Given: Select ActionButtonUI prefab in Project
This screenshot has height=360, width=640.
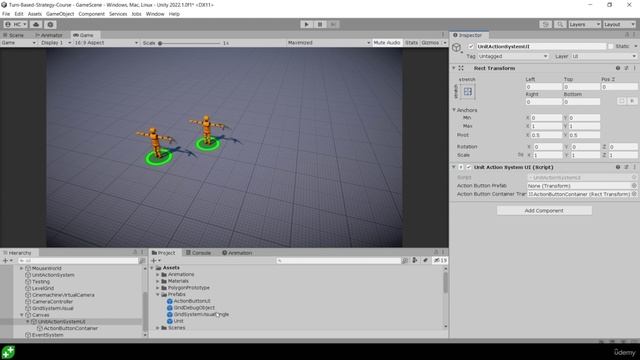Looking at the screenshot, I should [192, 301].
